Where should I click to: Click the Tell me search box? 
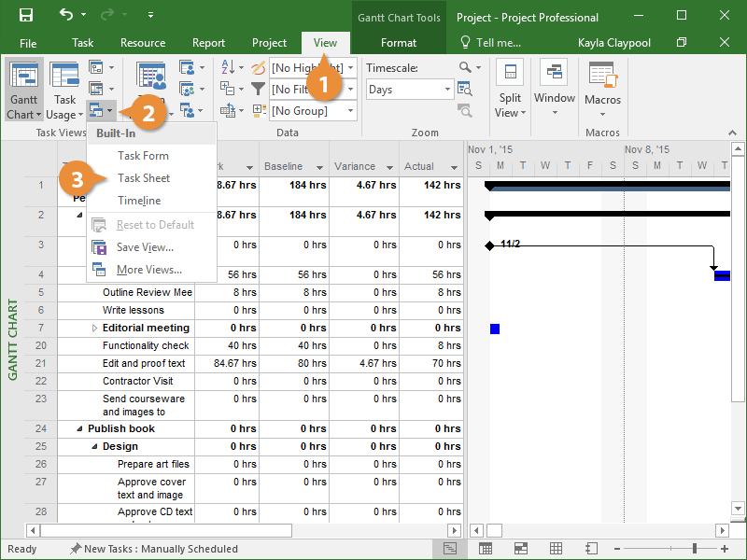coord(498,43)
